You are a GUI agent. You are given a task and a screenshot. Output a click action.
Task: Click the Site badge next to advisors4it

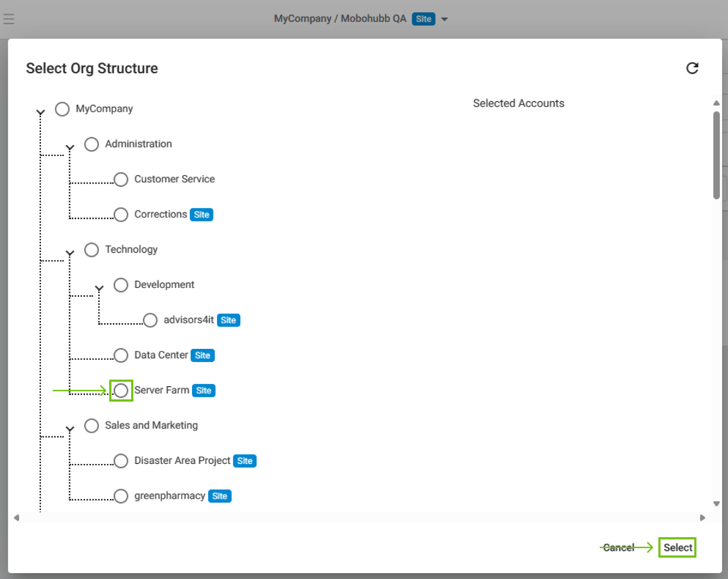point(228,320)
